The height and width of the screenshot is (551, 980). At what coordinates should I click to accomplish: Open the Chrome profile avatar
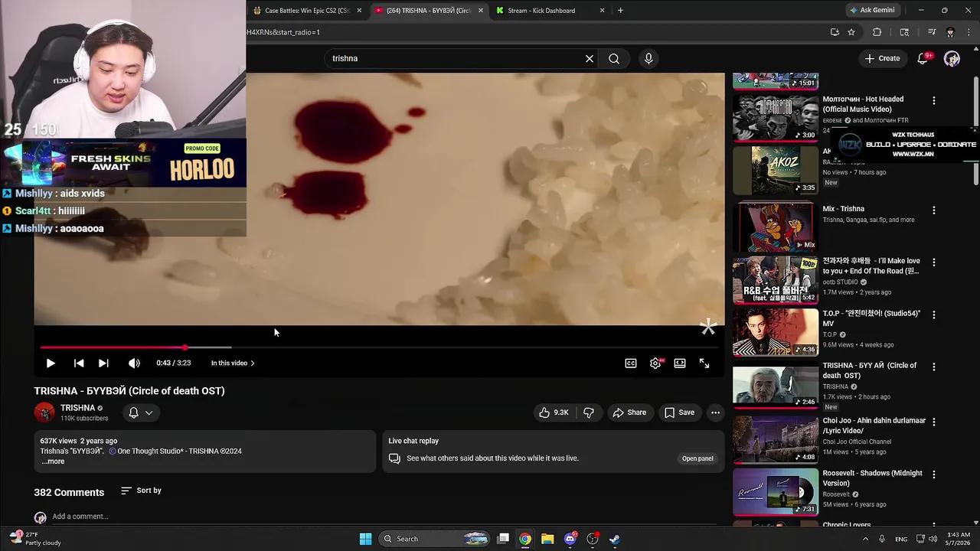tap(950, 32)
